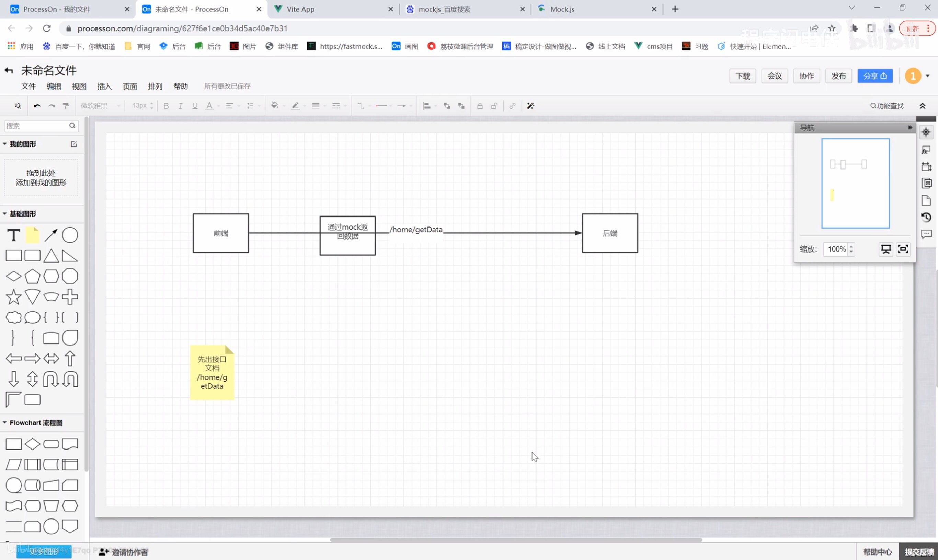
Task: Click fit-to-screen icon in navigation panel
Action: point(903,249)
